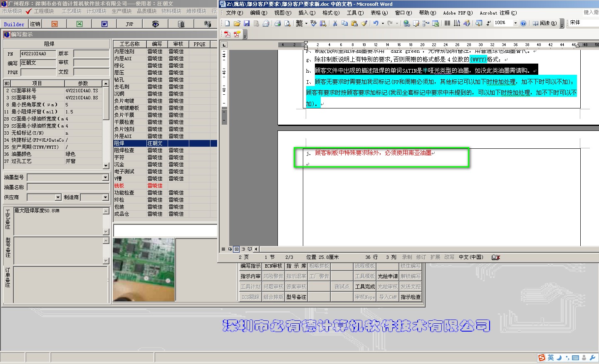
Task: Click the 注销 logout button
Action: pyautogui.click(x=35, y=24)
